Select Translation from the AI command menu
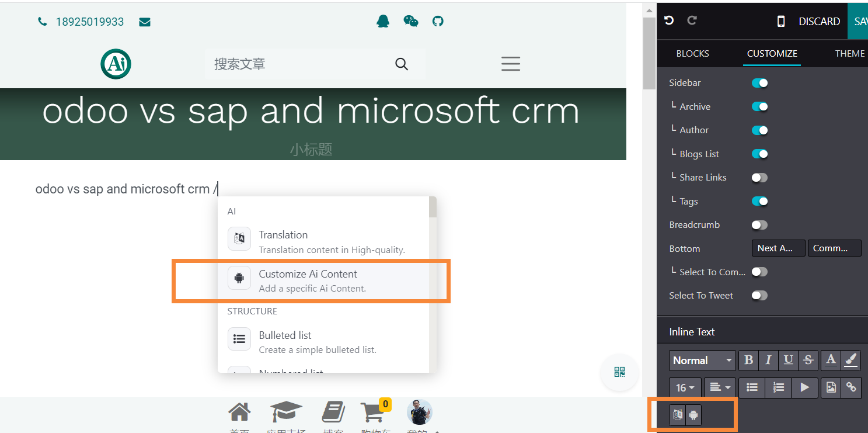The image size is (868, 433). tap(323, 241)
